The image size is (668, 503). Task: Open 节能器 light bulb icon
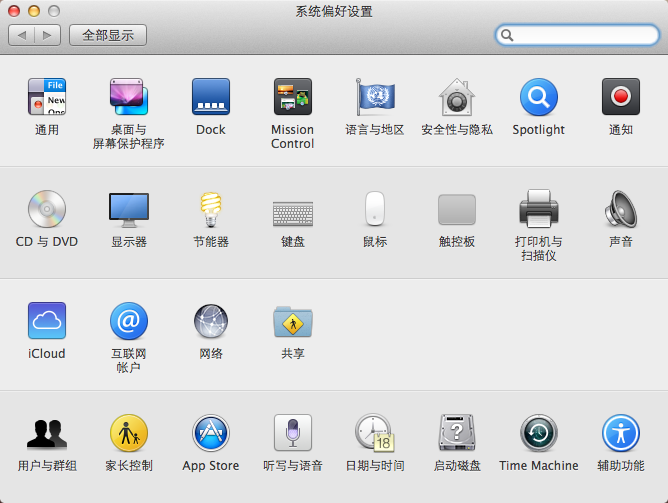click(211, 209)
